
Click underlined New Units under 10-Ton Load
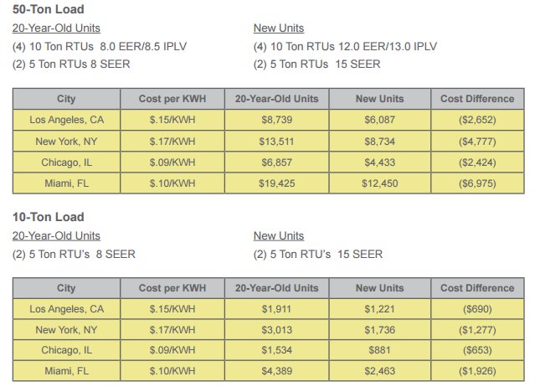click(279, 236)
